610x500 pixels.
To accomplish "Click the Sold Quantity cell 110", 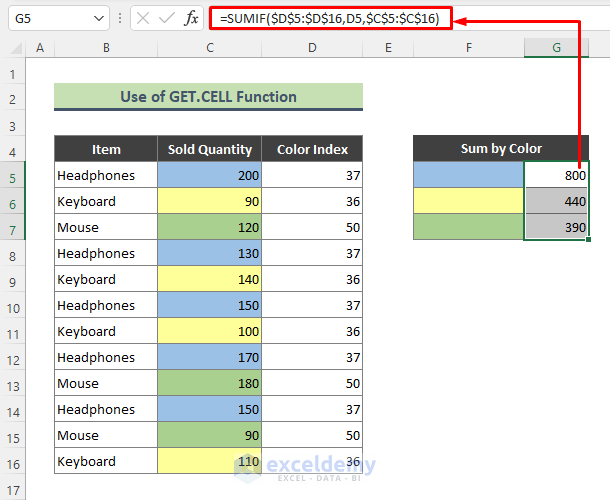I will pyautogui.click(x=210, y=461).
